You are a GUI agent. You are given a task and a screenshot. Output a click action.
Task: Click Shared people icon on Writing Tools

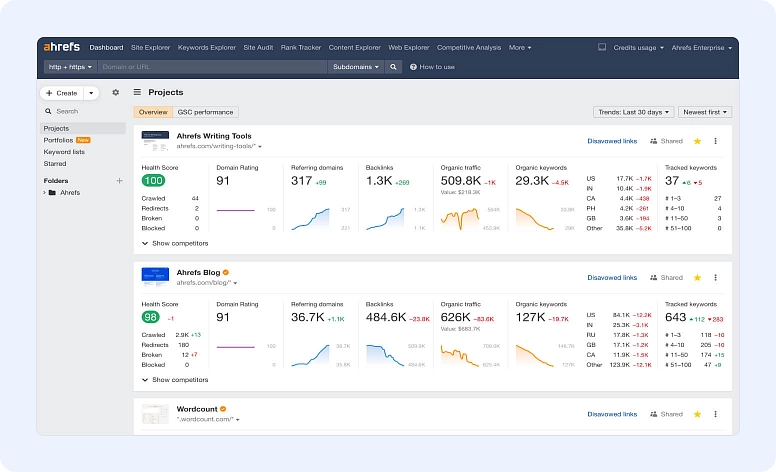[653, 141]
